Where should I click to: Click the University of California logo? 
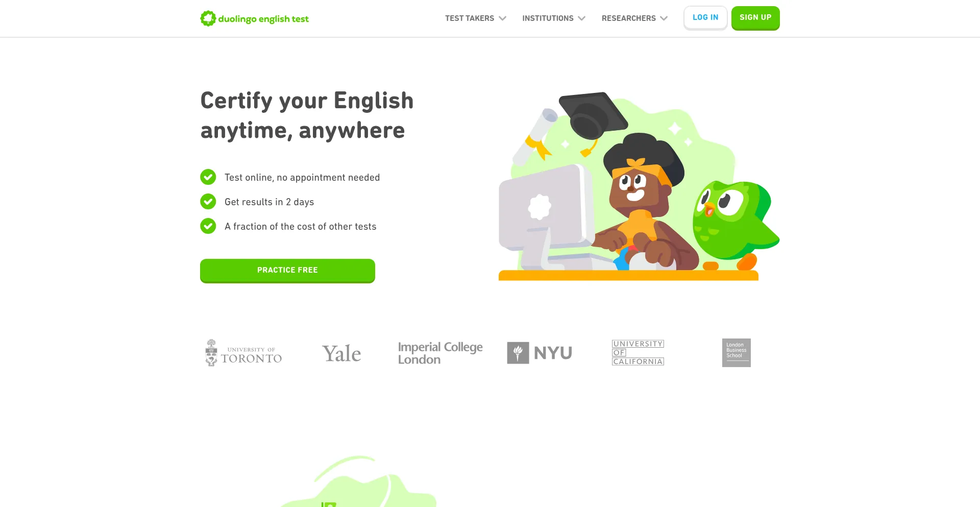[638, 352]
